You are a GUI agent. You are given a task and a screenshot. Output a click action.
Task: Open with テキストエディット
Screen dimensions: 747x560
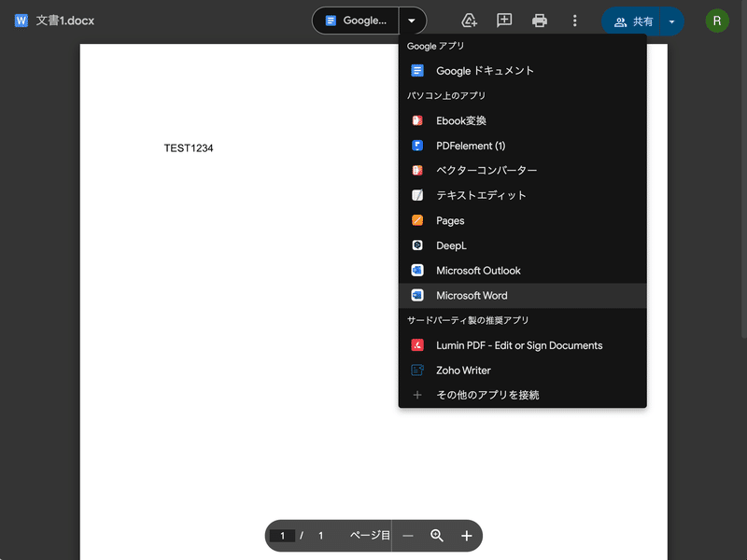pyautogui.click(x=522, y=195)
